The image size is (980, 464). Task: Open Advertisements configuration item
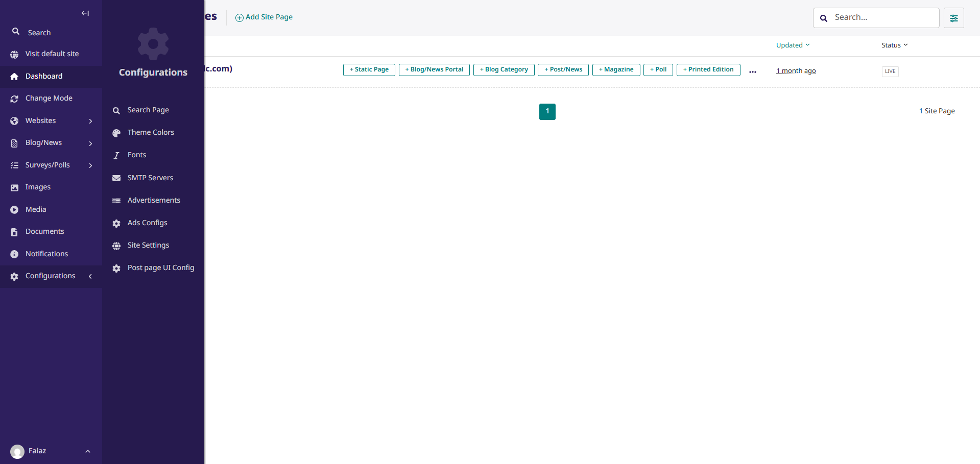(x=153, y=200)
